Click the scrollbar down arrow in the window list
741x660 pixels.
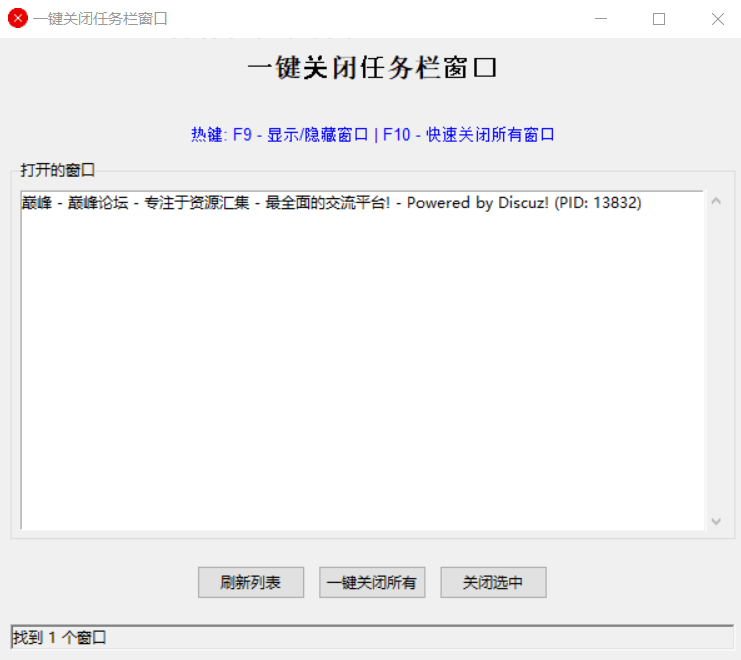(715, 521)
